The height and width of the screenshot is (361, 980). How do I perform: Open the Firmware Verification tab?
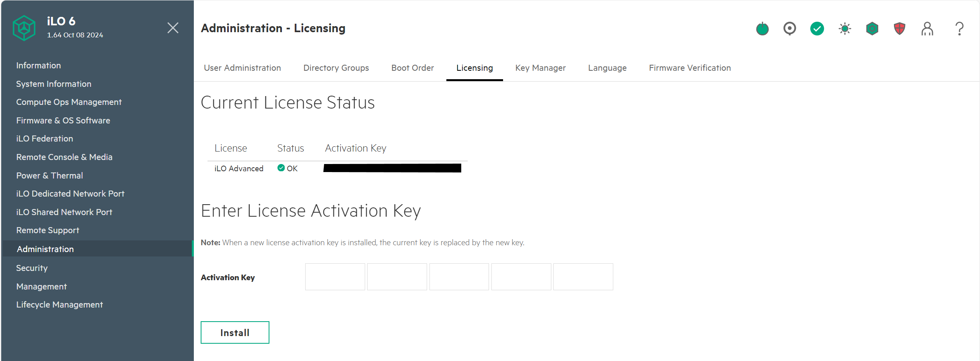[x=690, y=68]
